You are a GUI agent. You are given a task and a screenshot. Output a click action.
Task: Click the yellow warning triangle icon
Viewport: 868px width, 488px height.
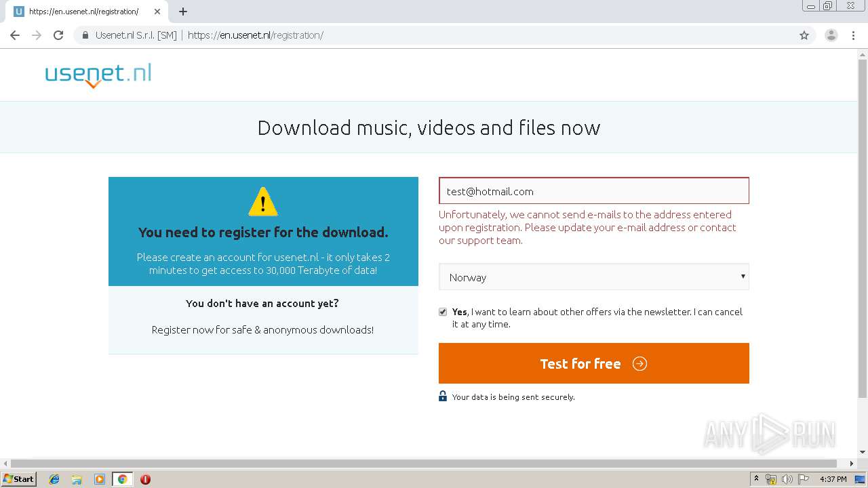[263, 201]
